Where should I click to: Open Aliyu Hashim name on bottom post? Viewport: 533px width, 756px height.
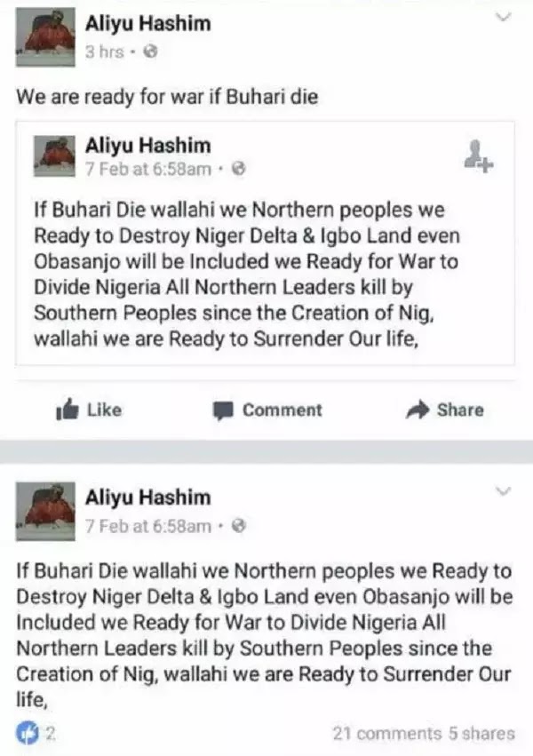coord(148,497)
